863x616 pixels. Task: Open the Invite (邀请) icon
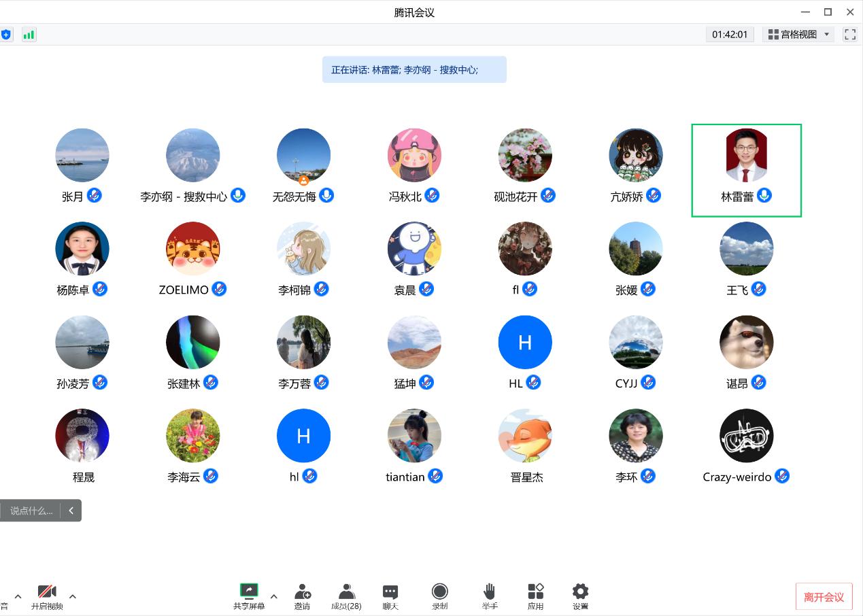[303, 591]
